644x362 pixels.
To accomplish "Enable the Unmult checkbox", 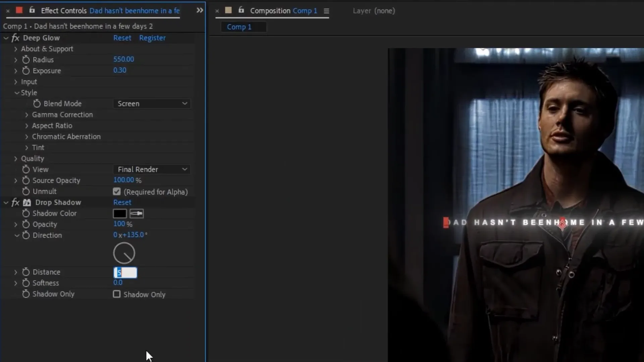I will pyautogui.click(x=117, y=192).
